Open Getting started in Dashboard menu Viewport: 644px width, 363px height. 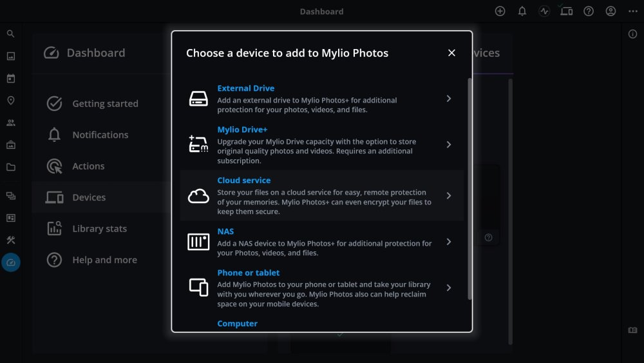point(100,104)
